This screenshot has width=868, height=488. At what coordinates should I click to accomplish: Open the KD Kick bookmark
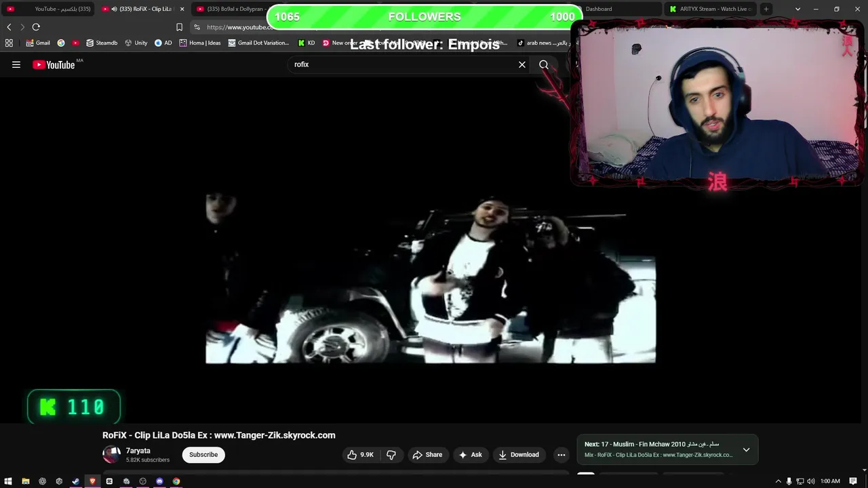click(307, 43)
